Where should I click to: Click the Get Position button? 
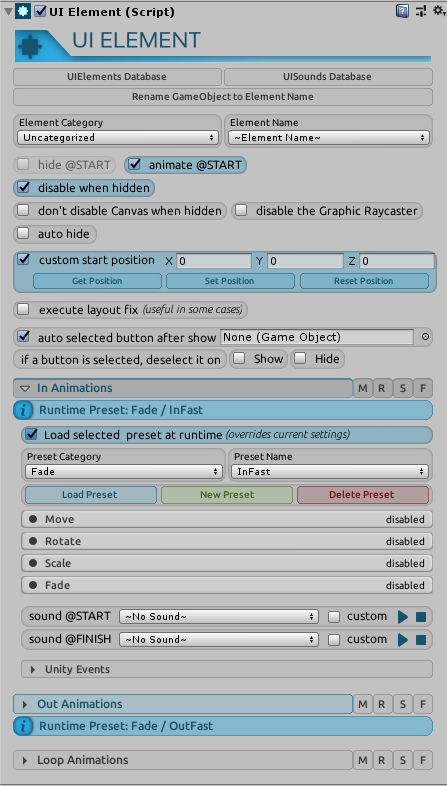tap(97, 281)
